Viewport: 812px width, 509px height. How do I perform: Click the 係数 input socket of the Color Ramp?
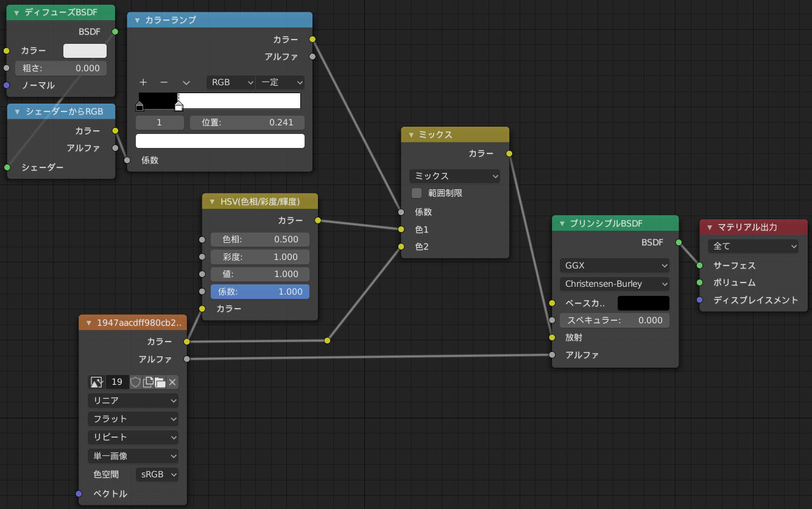pyautogui.click(x=127, y=161)
